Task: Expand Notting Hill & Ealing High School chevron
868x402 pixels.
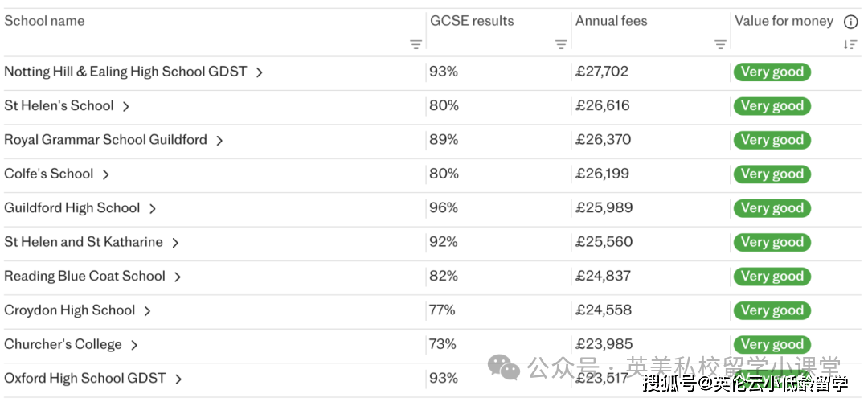Action: (x=259, y=72)
